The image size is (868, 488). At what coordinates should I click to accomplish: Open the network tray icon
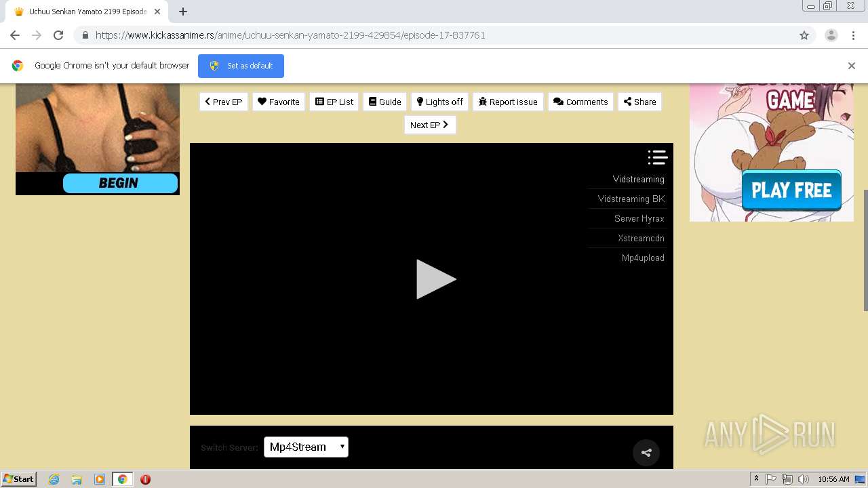point(787,479)
